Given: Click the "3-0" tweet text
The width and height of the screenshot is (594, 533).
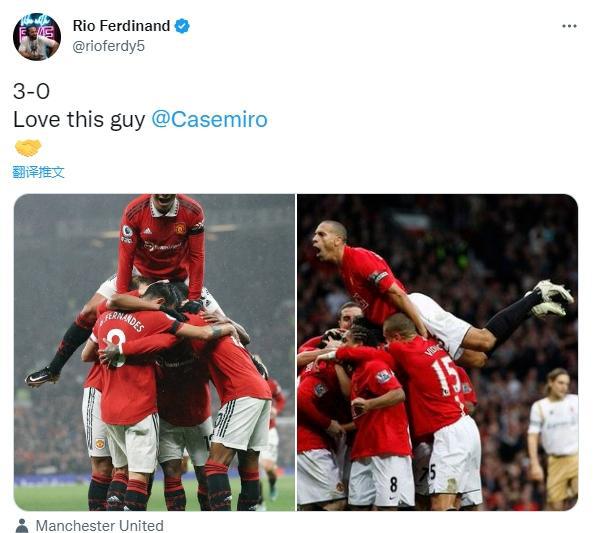Looking at the screenshot, I should 31,91.
